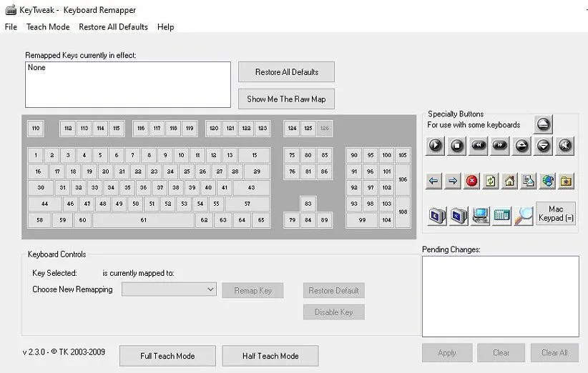The width and height of the screenshot is (588, 373).
Task: Click the Remap Key button
Action: pyautogui.click(x=253, y=291)
